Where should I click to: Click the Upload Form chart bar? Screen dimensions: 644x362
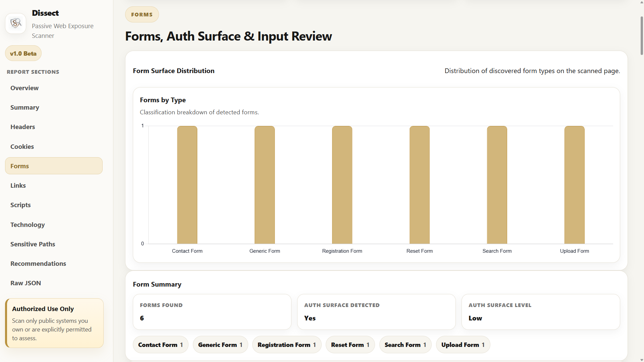(575, 185)
